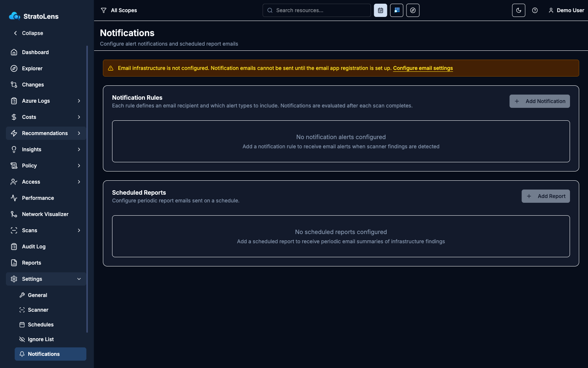Expand the Insights submenu chevron
Viewport: 588px width, 368px height.
79,149
